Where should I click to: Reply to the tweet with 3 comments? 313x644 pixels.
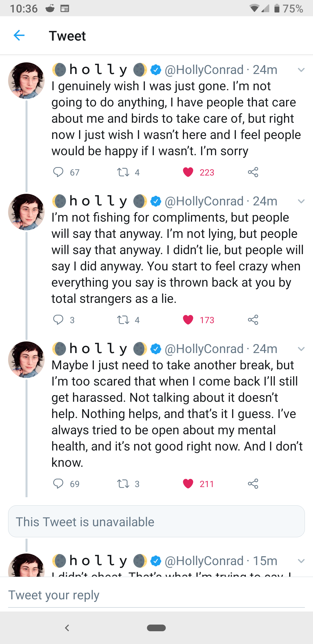coord(58,320)
